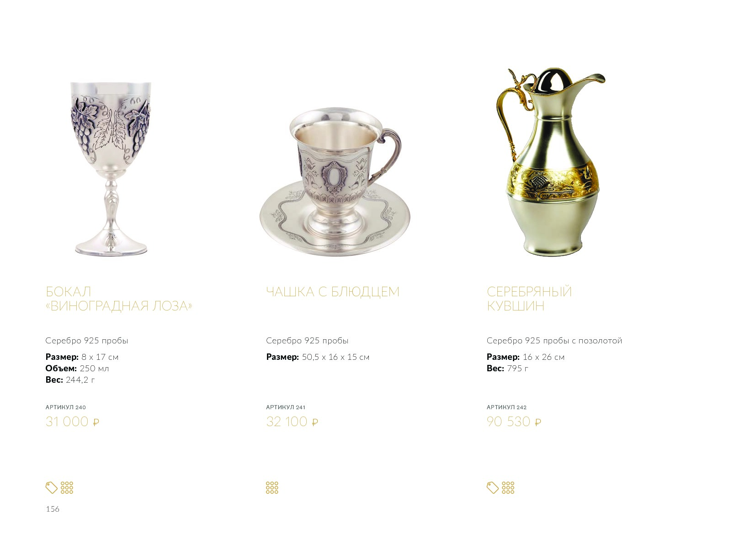756x540 pixels.
Task: Click the Артикул 241 label
Action: coord(286,407)
